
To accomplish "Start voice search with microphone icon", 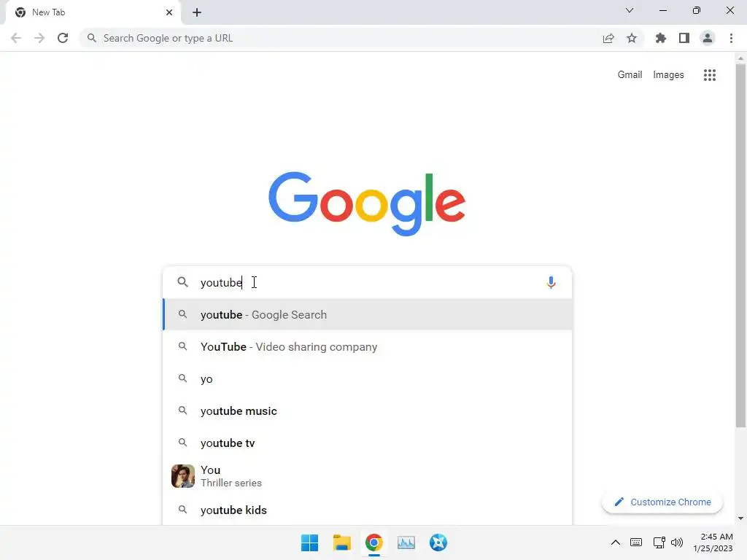I will click(x=551, y=282).
